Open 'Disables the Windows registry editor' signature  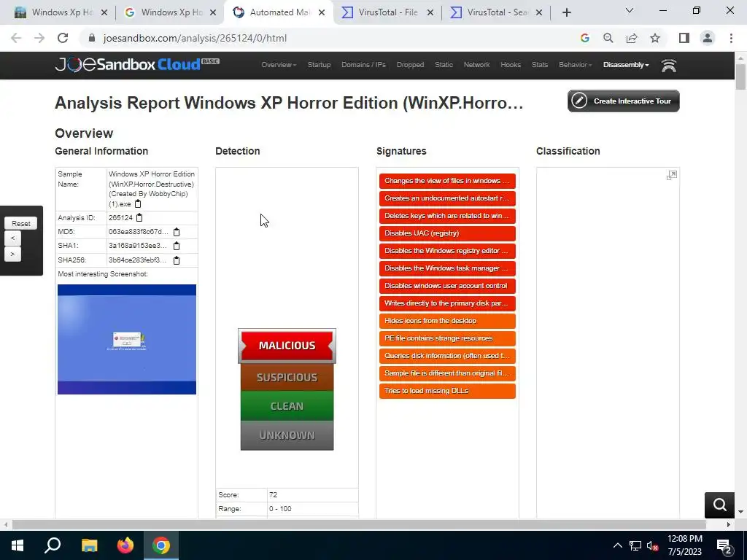447,251
